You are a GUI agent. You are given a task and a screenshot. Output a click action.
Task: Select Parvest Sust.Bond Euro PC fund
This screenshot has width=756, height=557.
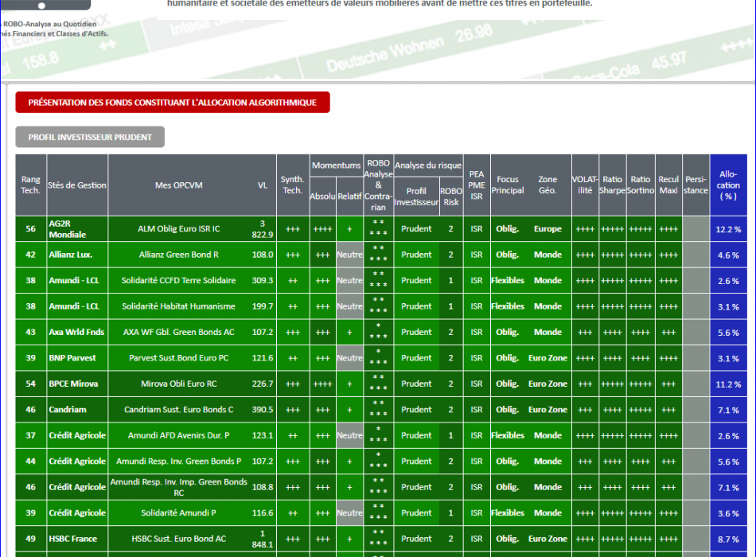179,358
